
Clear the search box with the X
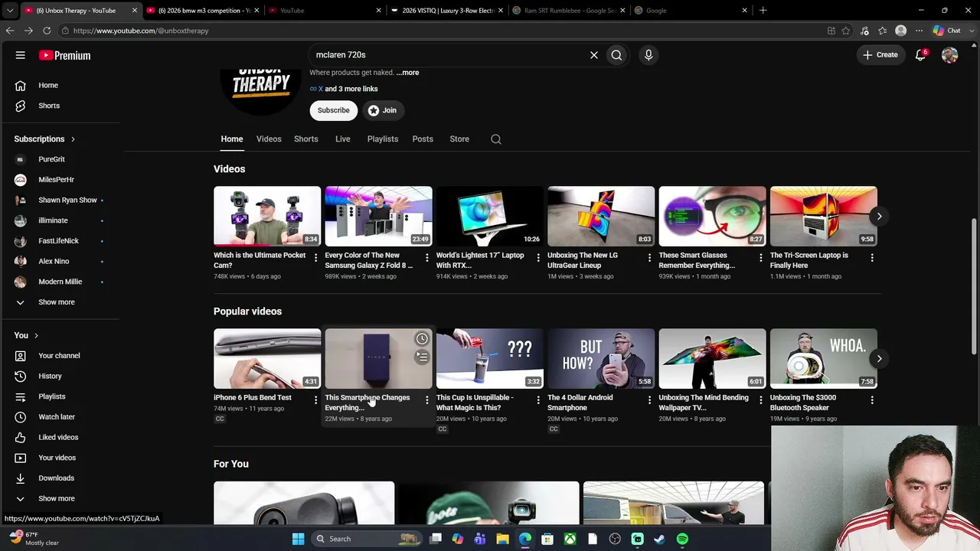[593, 55]
